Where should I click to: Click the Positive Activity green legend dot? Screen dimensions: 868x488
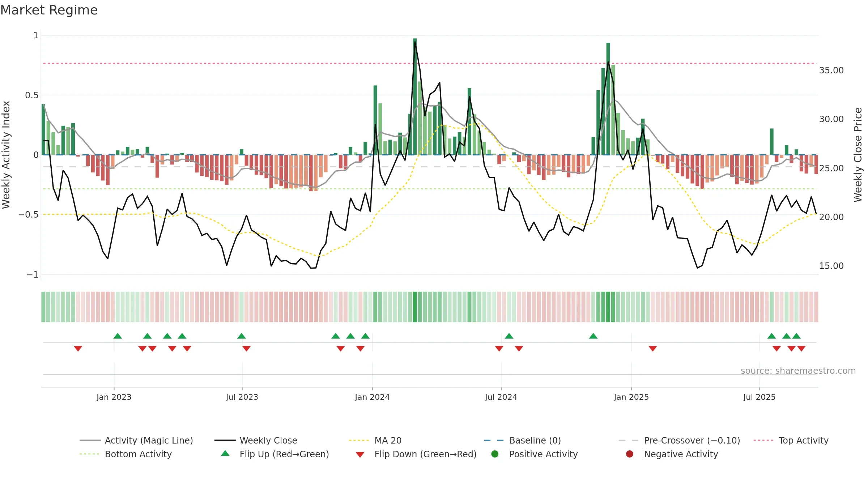click(x=495, y=454)
